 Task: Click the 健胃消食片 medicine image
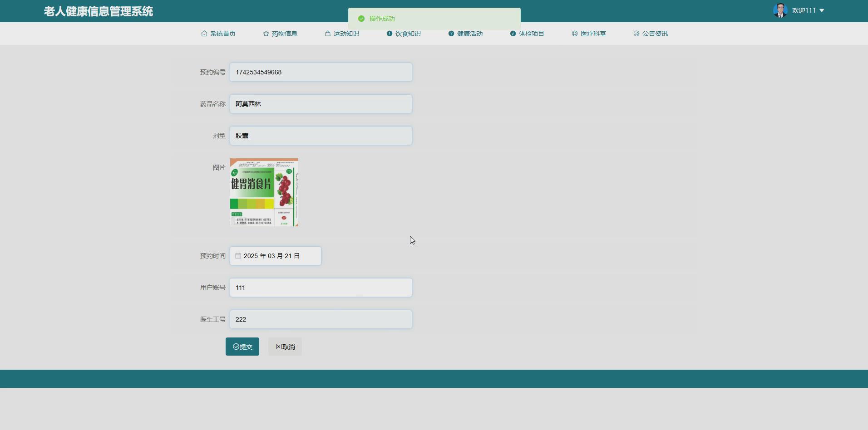pos(264,192)
